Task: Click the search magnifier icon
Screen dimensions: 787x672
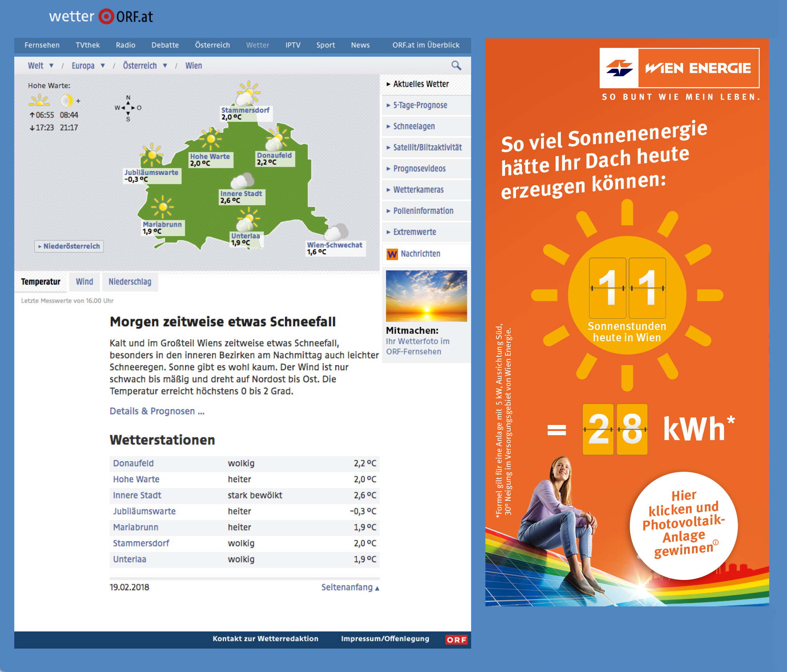Action: [x=456, y=66]
